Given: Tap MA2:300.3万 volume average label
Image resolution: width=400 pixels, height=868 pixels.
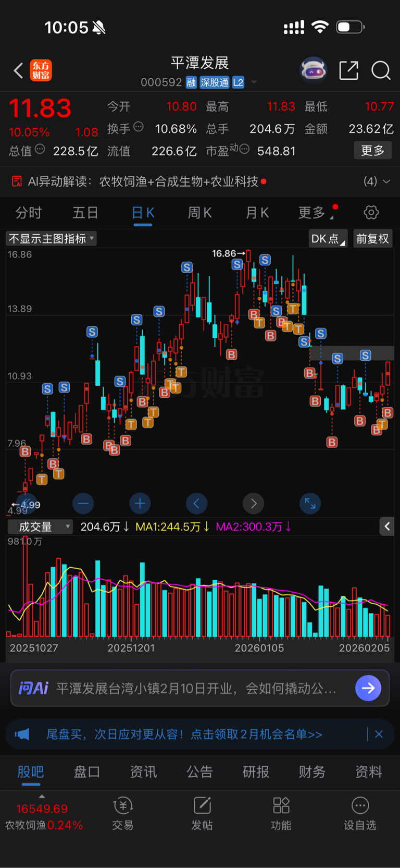Looking at the screenshot, I should pos(253,527).
